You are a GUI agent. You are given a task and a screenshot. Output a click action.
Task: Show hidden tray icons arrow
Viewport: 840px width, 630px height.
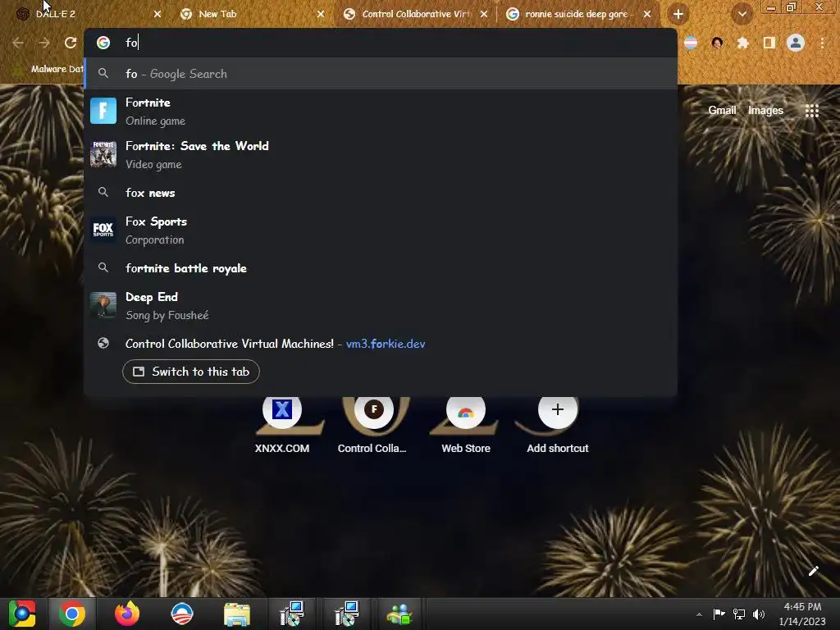[699, 614]
